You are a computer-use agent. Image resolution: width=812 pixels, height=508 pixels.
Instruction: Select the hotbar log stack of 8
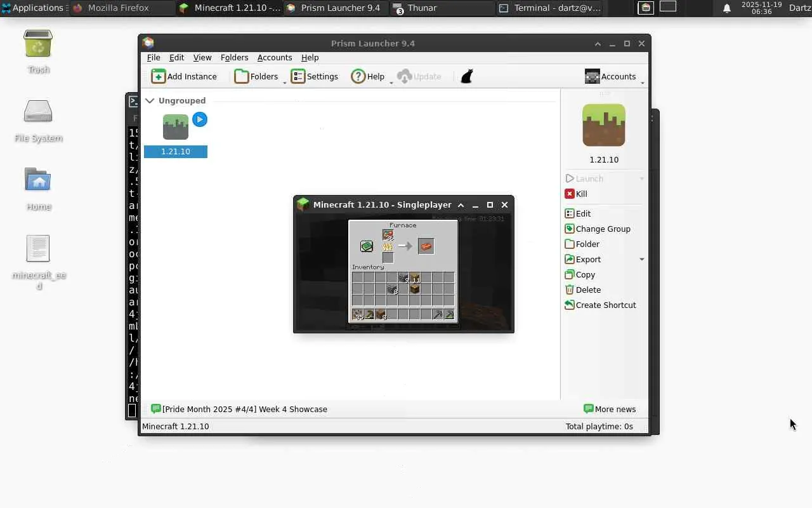click(x=381, y=314)
